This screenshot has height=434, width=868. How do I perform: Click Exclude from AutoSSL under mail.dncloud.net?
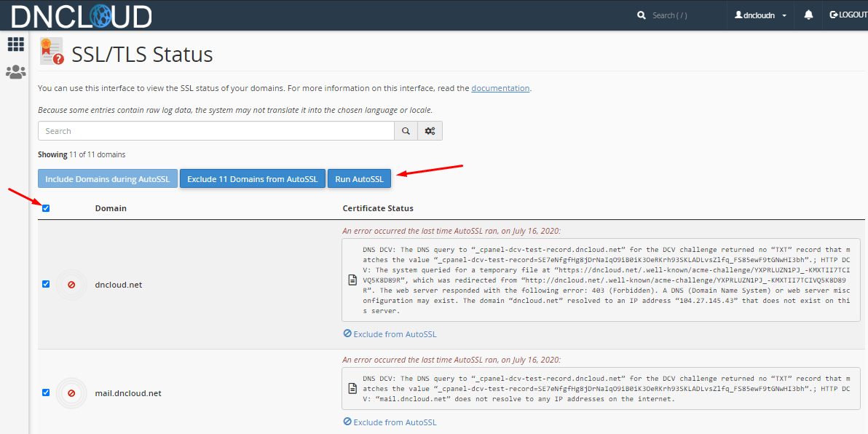coord(390,422)
